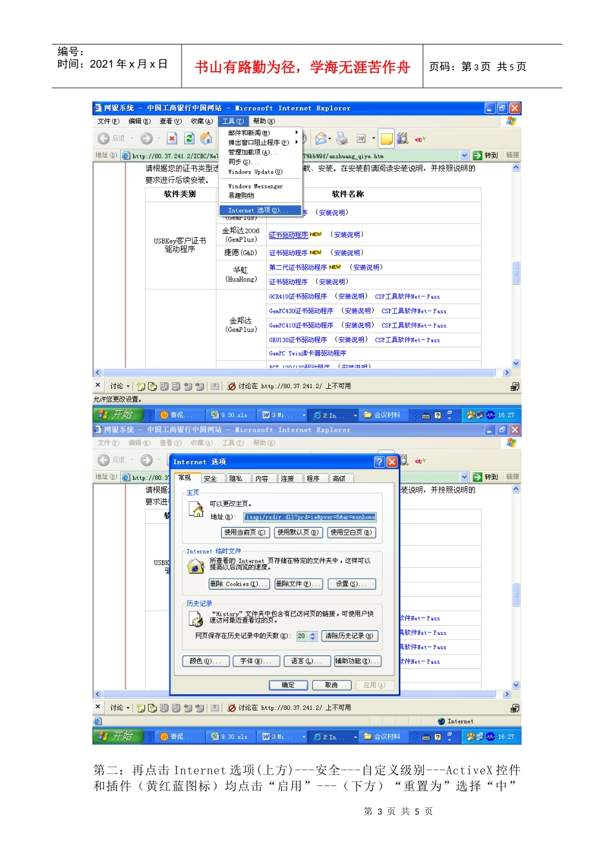Open the 第二代证书驱动程序 link
Screen dimensions: 614x868
(298, 267)
